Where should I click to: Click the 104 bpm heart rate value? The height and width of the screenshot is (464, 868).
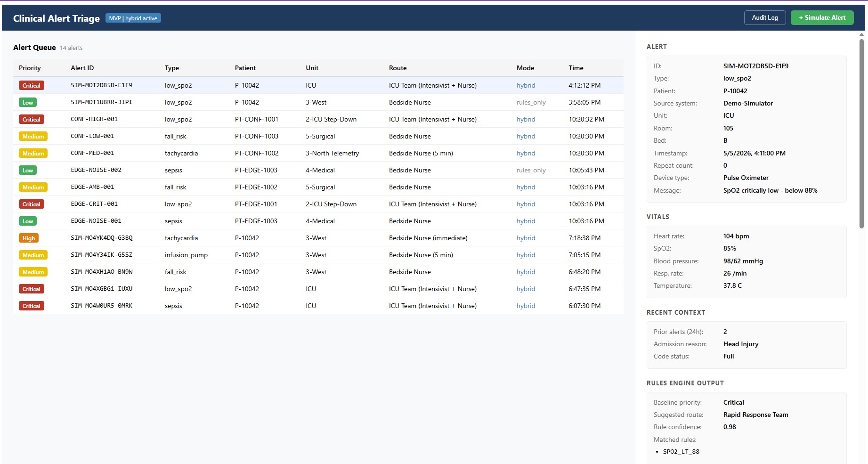tap(736, 236)
